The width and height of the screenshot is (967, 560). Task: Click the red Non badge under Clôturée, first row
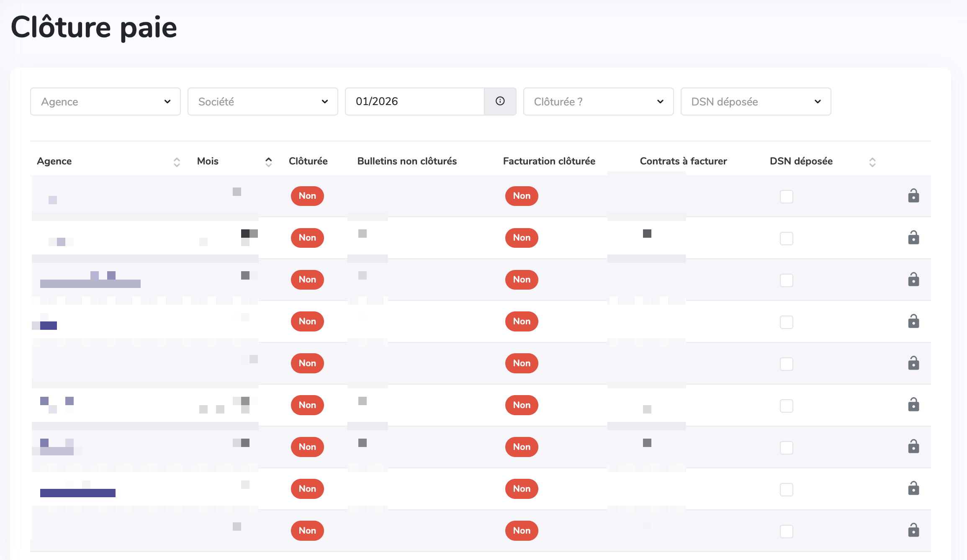[x=307, y=196]
